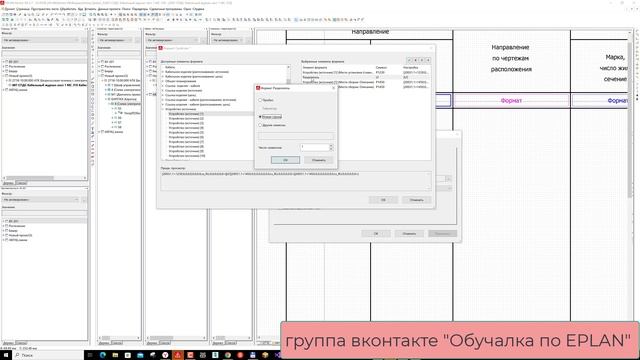Open Yandex Browser from the taskbar
The width and height of the screenshot is (640, 360).
[x=165, y=355]
